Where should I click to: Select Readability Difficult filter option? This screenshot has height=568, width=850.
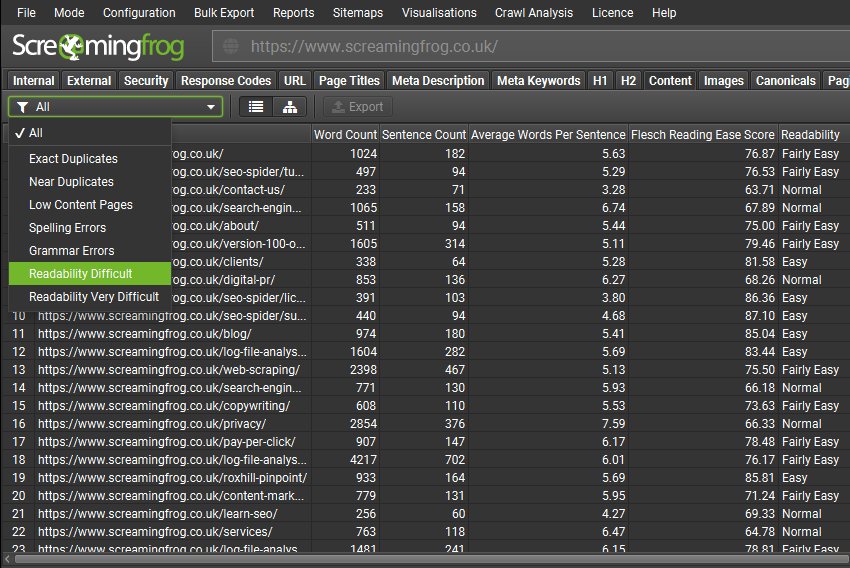coord(90,274)
